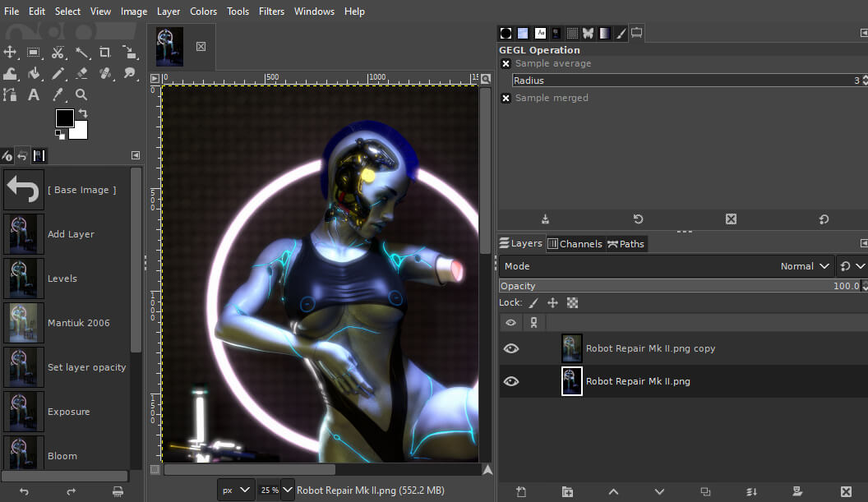Restore tool preset icon
Image resolution: width=868 pixels, height=502 pixels.
click(638, 219)
